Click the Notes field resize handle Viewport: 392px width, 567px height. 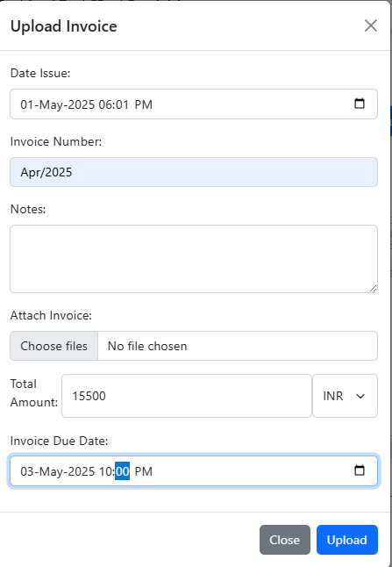(x=374, y=288)
